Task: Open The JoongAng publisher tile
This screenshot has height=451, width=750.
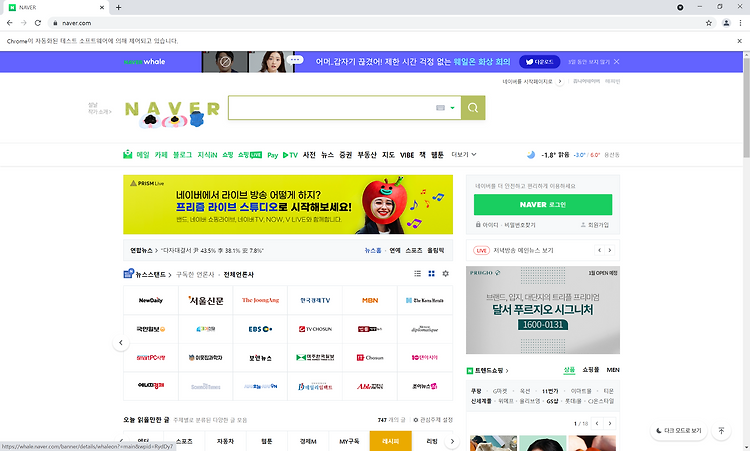Action: 260,300
